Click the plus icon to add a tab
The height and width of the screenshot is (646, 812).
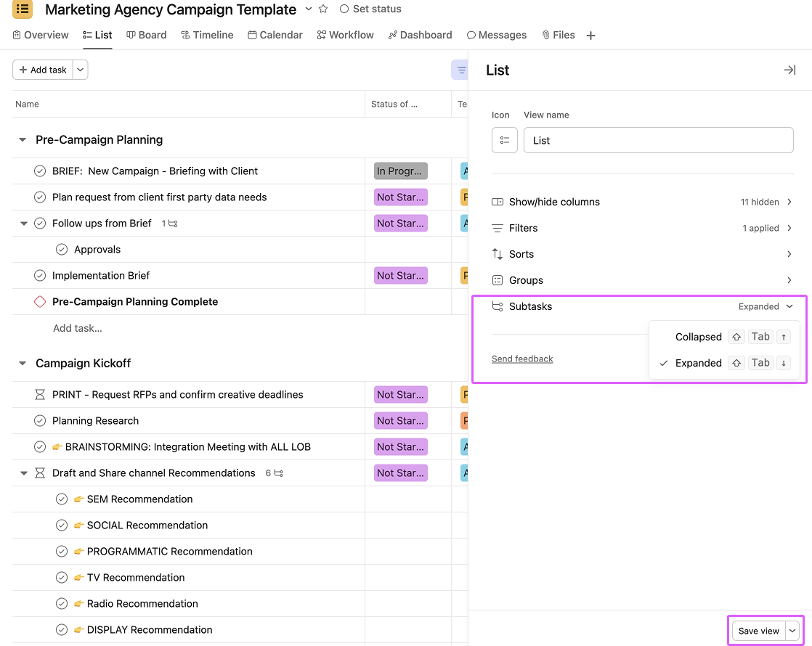click(x=590, y=36)
